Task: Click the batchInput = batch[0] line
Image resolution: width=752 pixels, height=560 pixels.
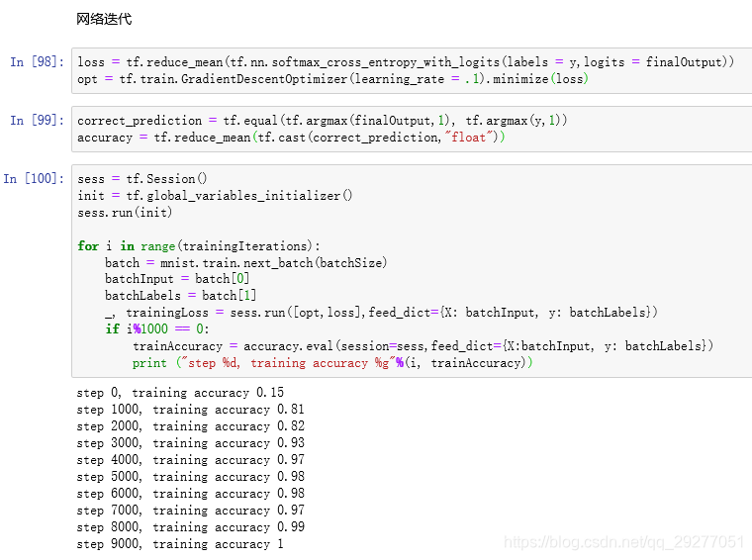Action: point(177,279)
